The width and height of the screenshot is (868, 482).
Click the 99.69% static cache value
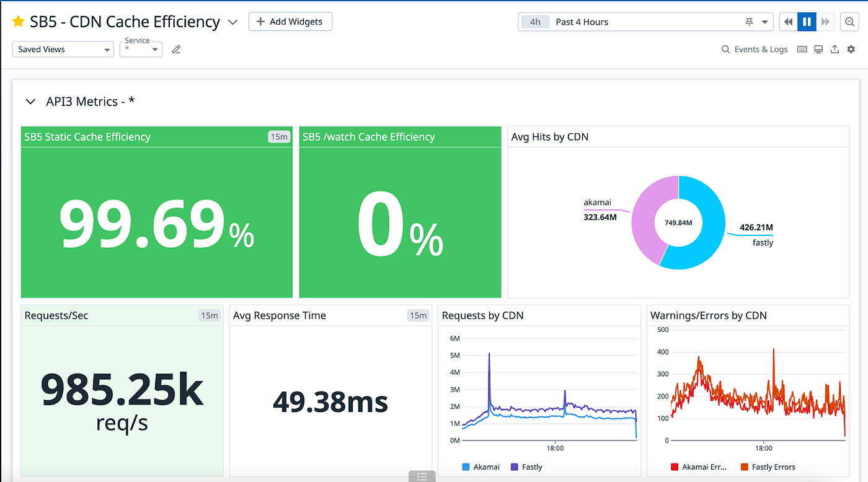pos(156,225)
